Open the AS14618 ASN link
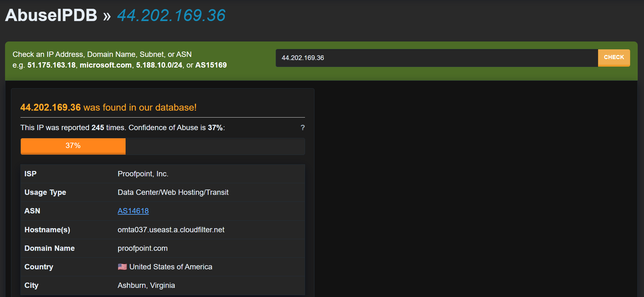The image size is (644, 297). [x=133, y=211]
